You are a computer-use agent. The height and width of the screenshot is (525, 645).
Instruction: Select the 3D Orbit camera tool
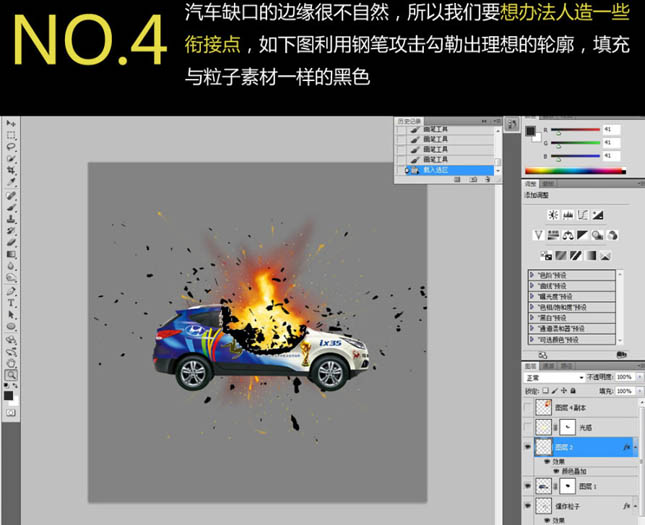pos(11,352)
